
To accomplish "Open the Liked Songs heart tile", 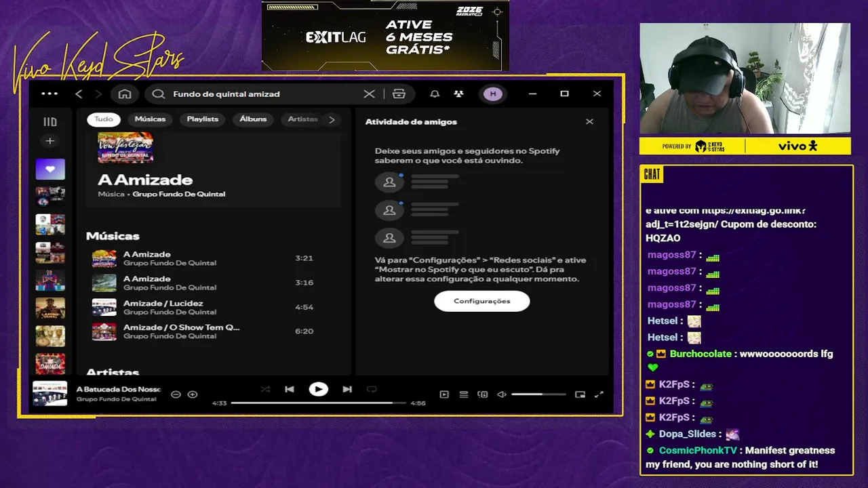I will (x=50, y=169).
